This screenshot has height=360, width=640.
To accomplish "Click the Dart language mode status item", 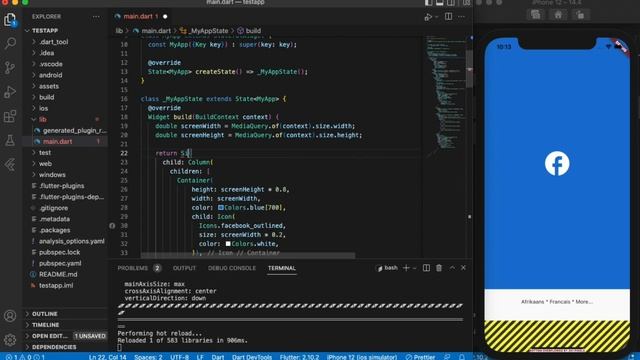I will [218, 357].
